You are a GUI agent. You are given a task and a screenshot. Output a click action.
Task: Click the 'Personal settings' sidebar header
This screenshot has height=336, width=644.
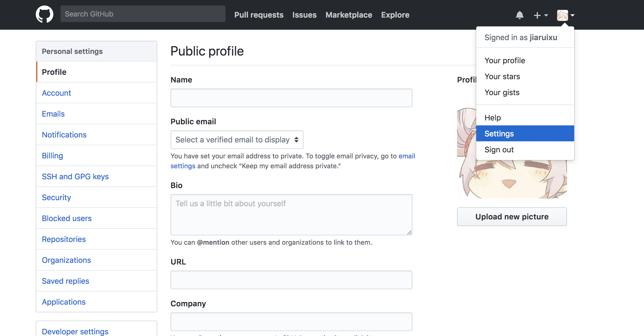click(x=97, y=51)
